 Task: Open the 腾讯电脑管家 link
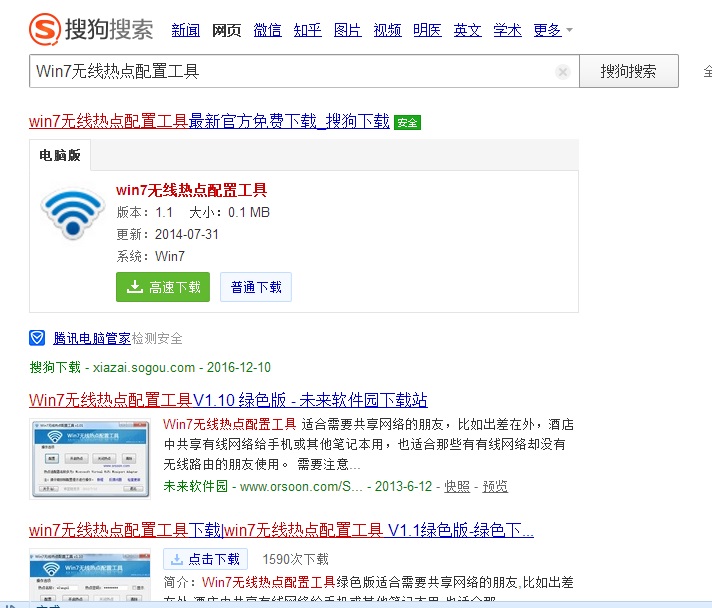[92, 338]
